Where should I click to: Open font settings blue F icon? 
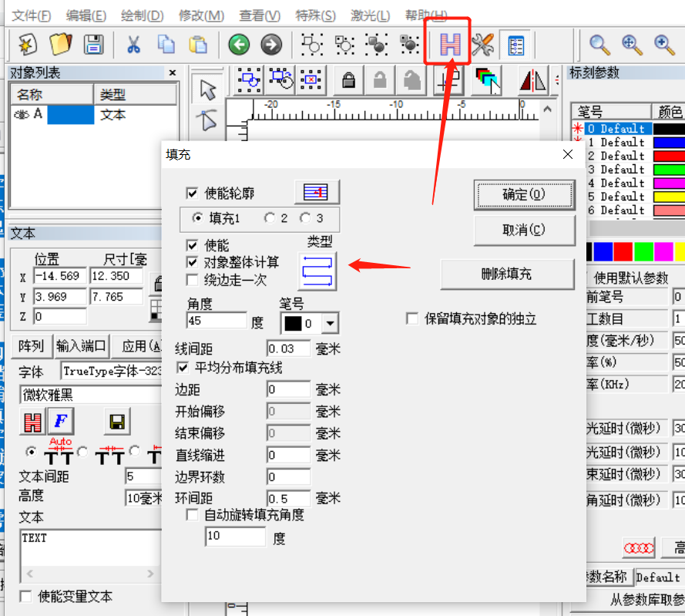[x=61, y=422]
